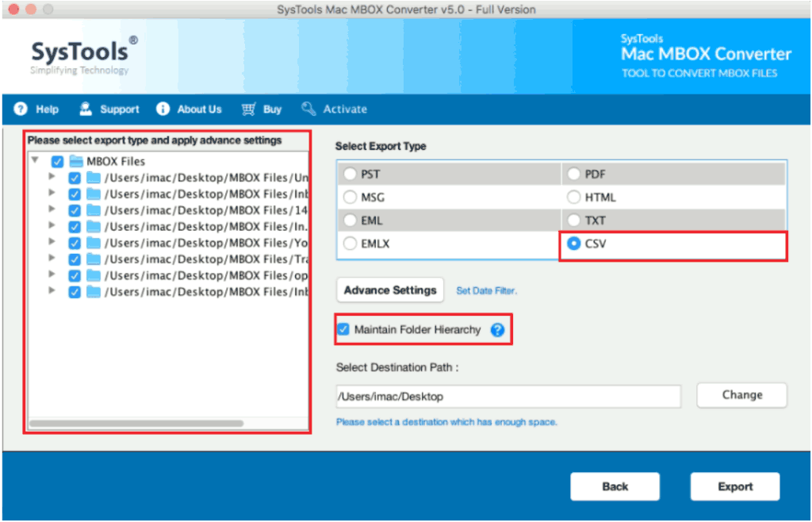812x522 pixels.
Task: Click the "Please select a destination" note text
Action: (446, 422)
